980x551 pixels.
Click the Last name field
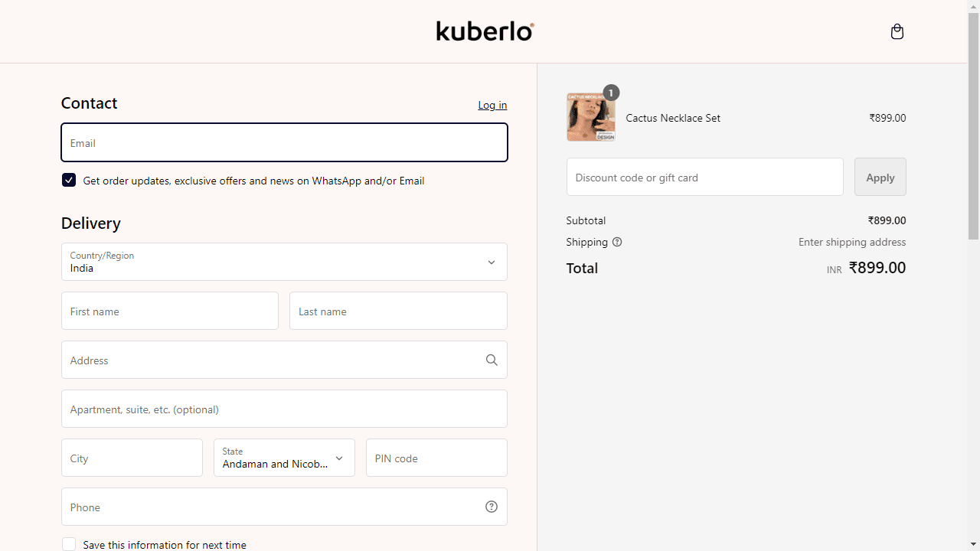(x=398, y=311)
